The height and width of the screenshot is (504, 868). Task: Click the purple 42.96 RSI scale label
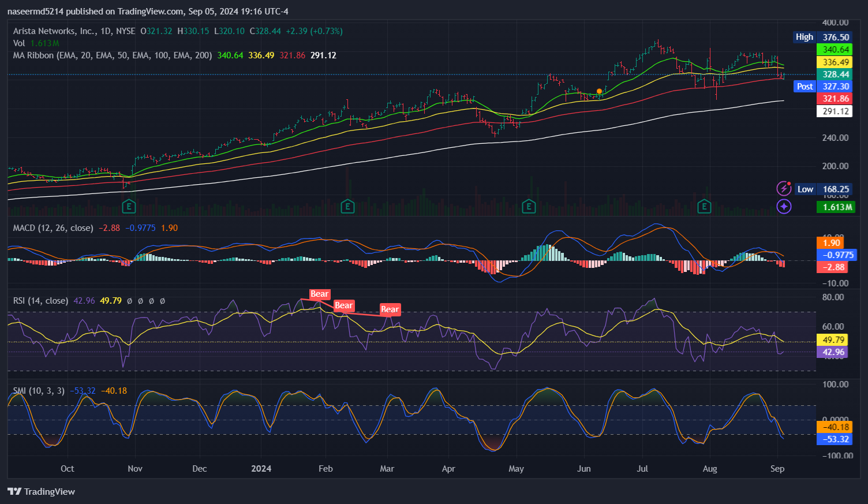832,352
